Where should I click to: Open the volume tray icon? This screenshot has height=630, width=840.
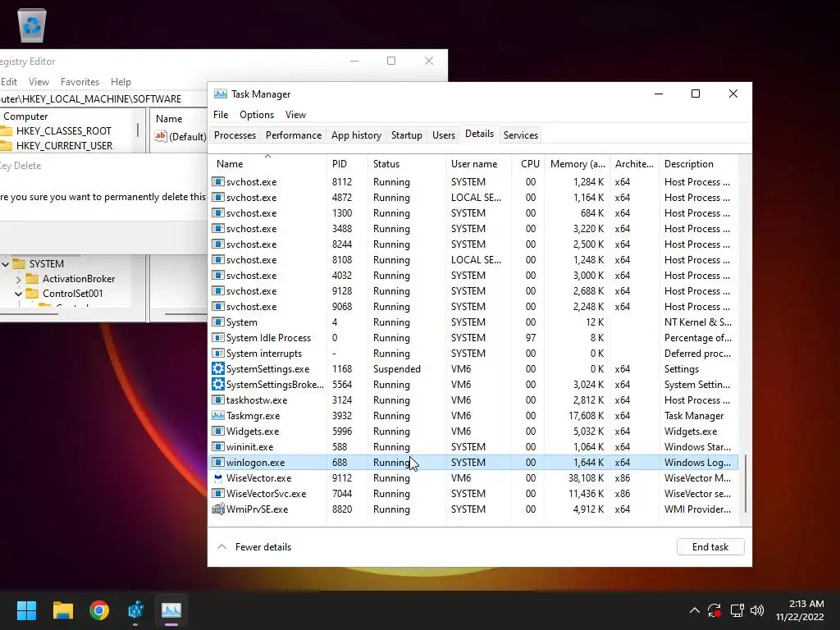tap(757, 610)
